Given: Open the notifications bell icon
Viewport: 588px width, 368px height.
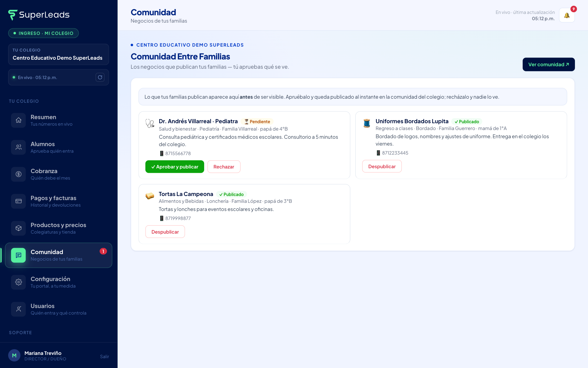Looking at the screenshot, I should [x=567, y=15].
